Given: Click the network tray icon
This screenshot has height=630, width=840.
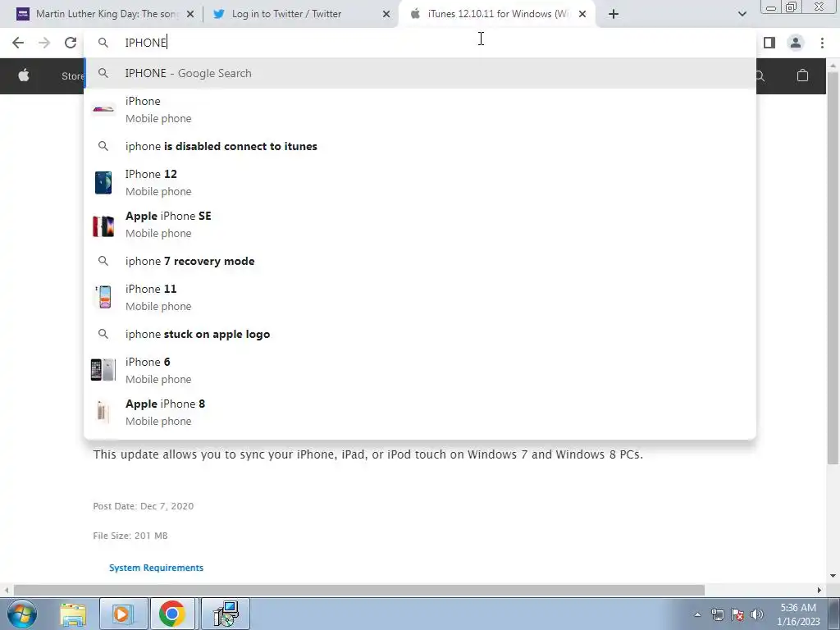Looking at the screenshot, I should pyautogui.click(x=717, y=614).
